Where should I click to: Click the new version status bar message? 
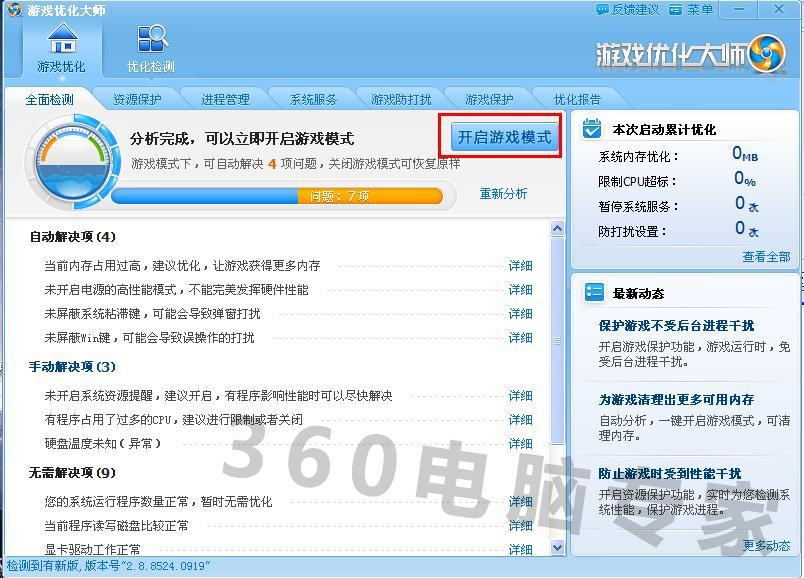[108, 566]
